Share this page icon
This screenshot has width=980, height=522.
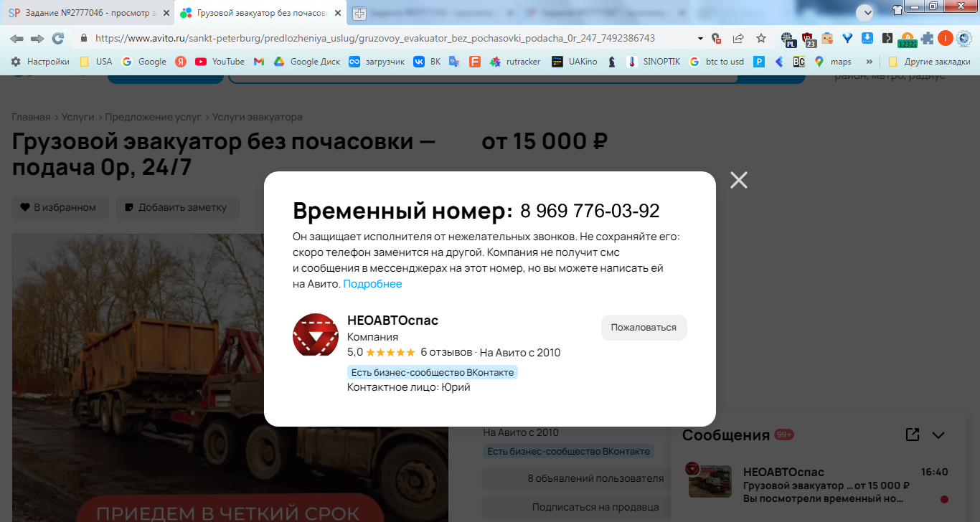(738, 38)
